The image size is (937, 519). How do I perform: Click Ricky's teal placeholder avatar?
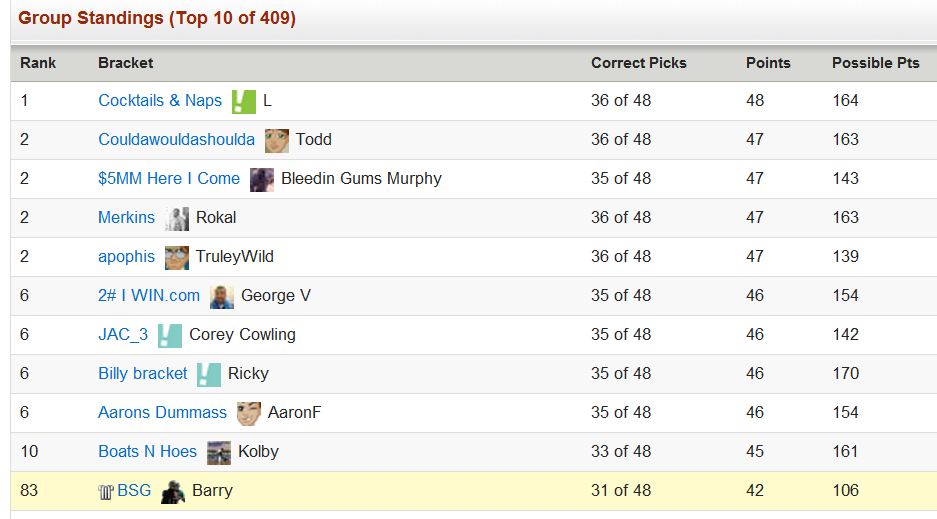(209, 374)
